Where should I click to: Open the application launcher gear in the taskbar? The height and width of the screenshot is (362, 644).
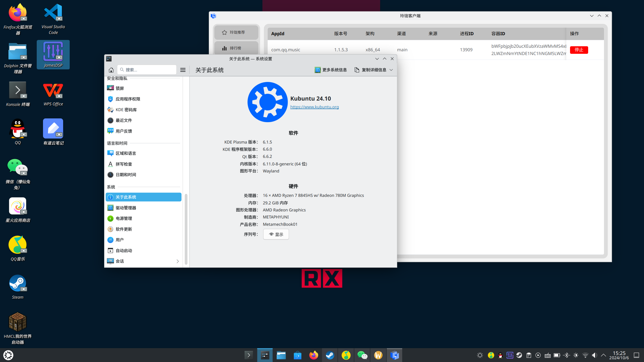coord(8,355)
